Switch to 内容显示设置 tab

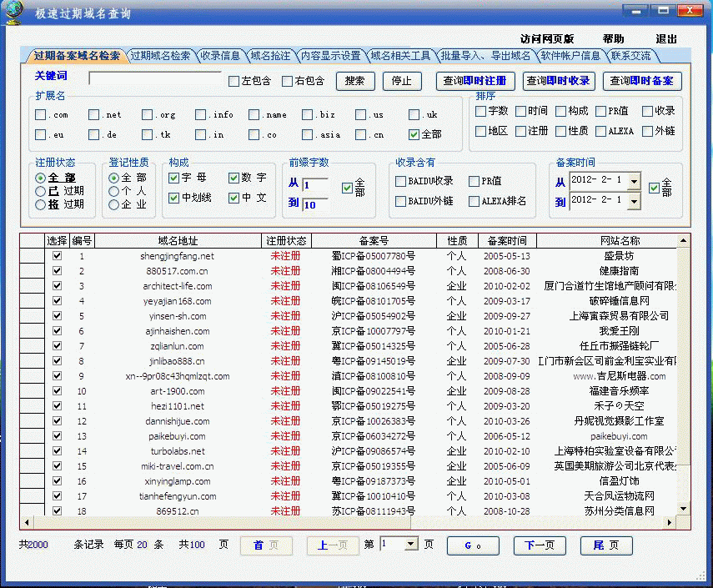[330, 56]
